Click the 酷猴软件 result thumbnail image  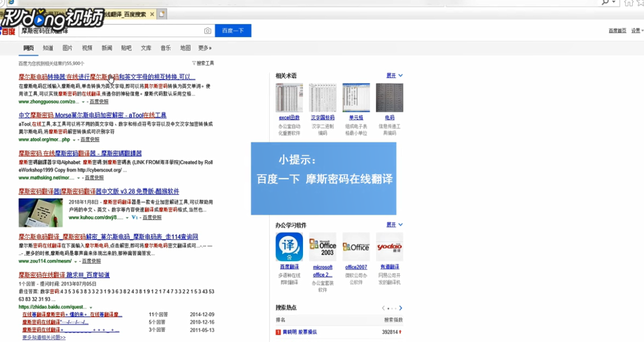(40, 213)
